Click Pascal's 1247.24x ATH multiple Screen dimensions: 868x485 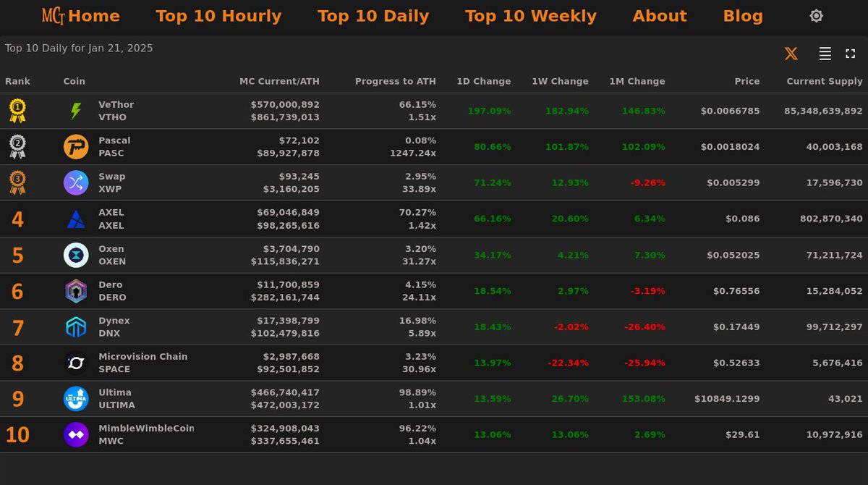coord(413,153)
